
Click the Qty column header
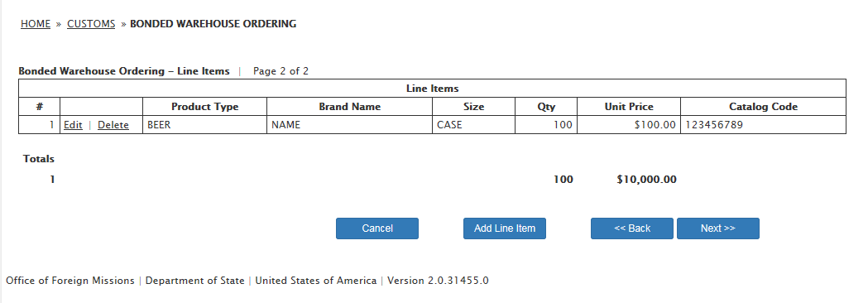point(546,107)
